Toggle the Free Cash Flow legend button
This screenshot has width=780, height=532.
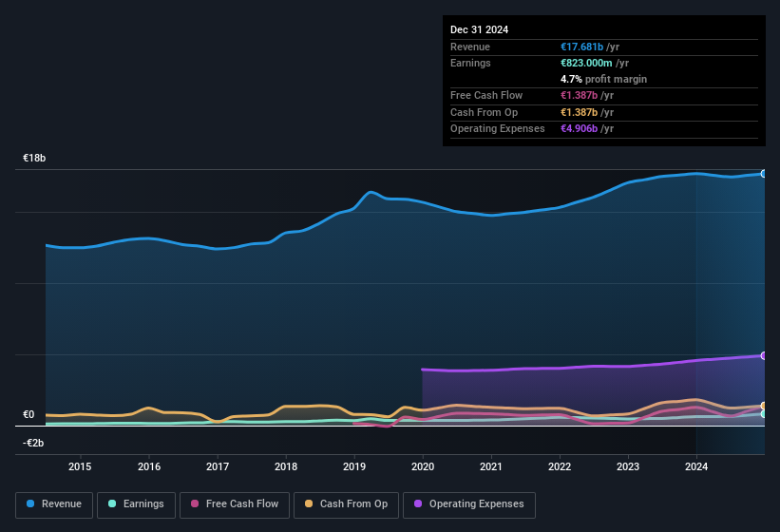pyautogui.click(x=235, y=504)
